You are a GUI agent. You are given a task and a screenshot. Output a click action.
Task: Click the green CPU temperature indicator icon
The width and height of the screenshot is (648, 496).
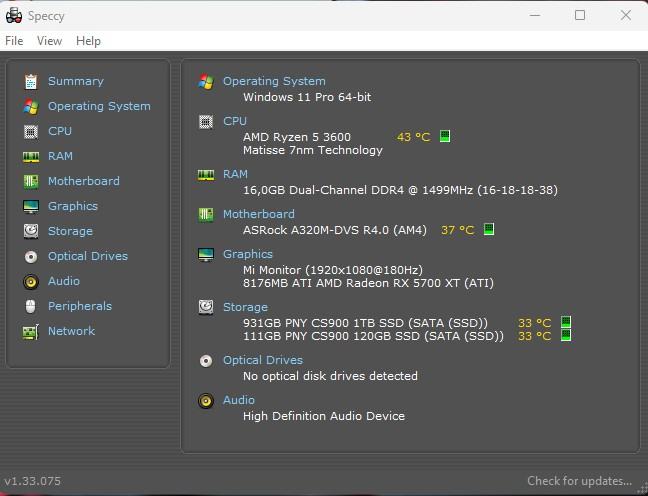point(445,136)
